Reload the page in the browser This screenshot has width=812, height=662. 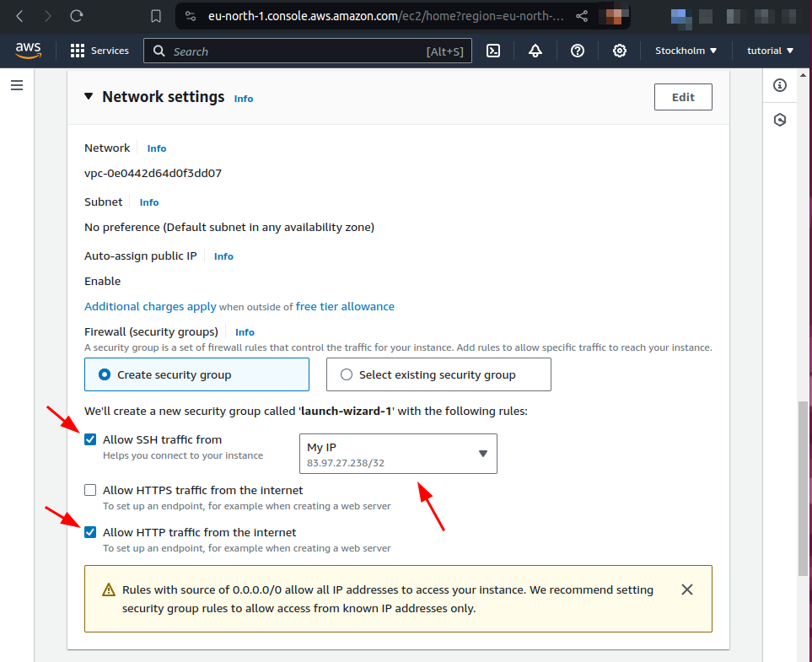click(76, 15)
